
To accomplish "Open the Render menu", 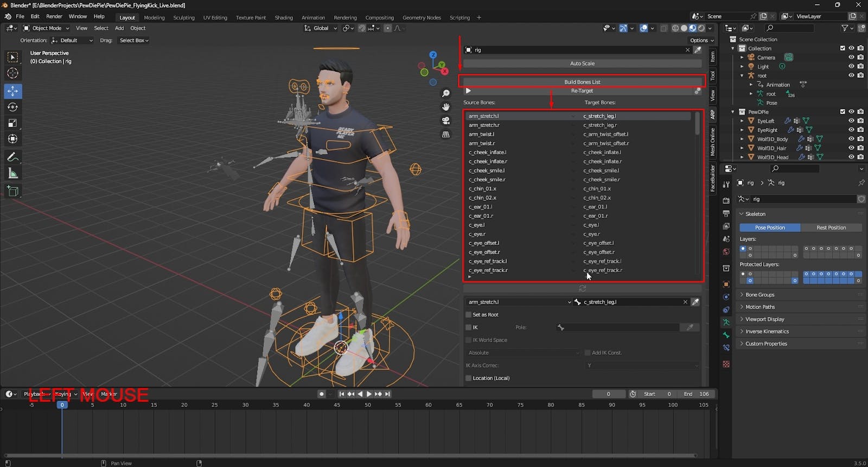I will click(54, 16).
